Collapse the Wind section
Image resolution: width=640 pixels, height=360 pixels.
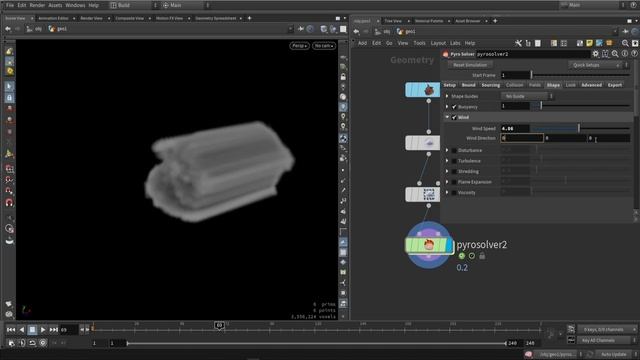point(447,118)
